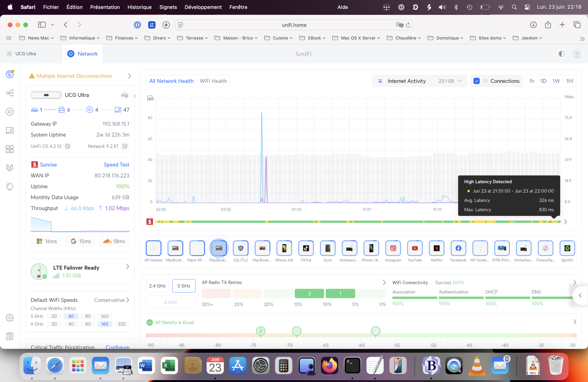Screen dimensions: 588x382
Task: Select the 160 MHz width for 5 GHz
Action: [x=104, y=316]
